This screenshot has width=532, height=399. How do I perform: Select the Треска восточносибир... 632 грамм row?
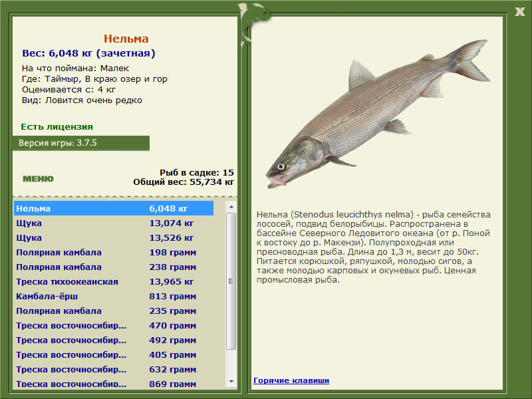coord(114,369)
